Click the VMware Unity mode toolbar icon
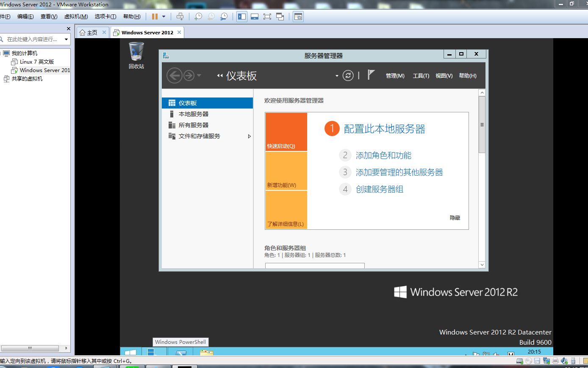 (x=280, y=17)
